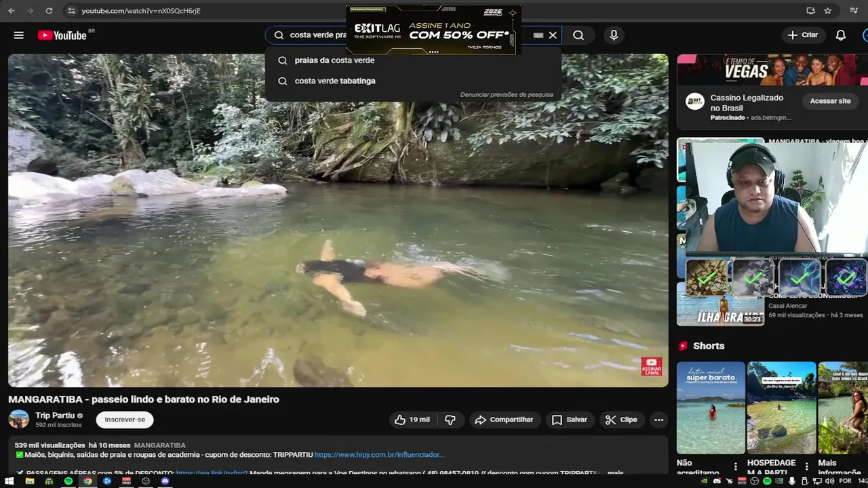Select suggestion 'praias da costa verde'
This screenshot has height=488, width=868.
click(334, 60)
